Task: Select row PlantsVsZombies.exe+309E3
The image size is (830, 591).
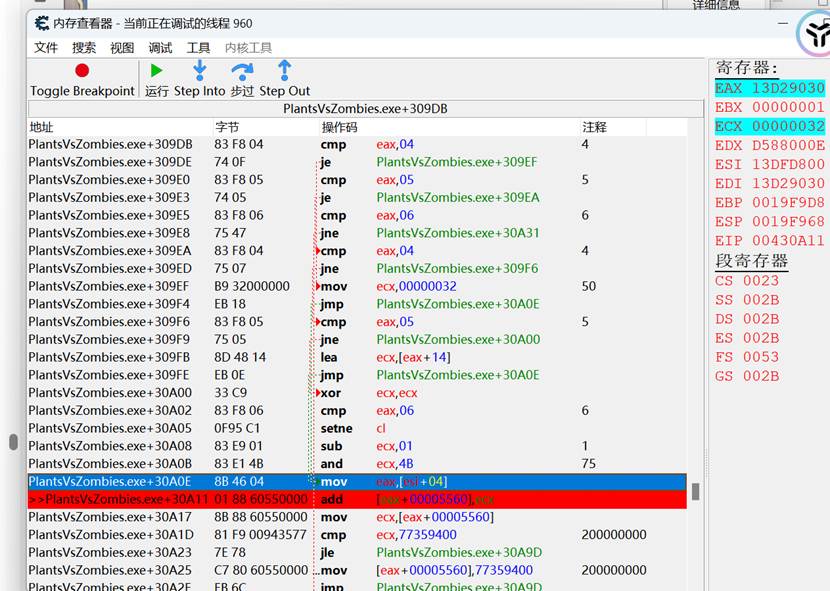Action: [x=357, y=198]
